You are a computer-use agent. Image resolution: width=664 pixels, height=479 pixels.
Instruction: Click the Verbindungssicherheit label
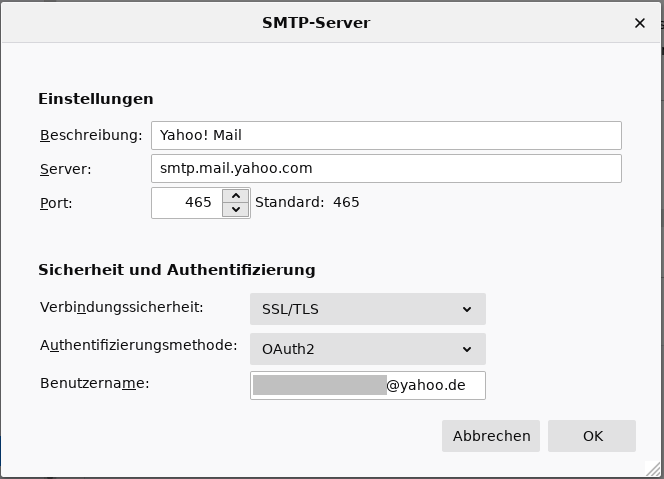(x=122, y=307)
